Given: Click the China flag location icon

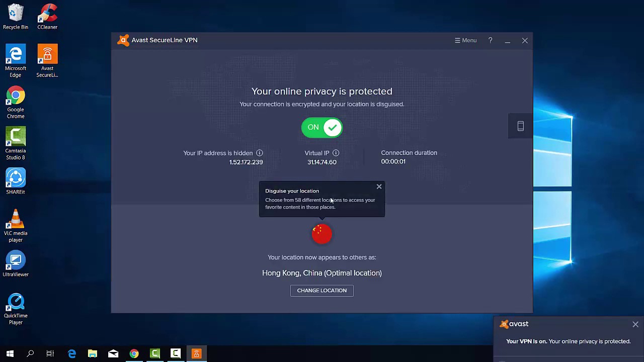Looking at the screenshot, I should click(322, 234).
